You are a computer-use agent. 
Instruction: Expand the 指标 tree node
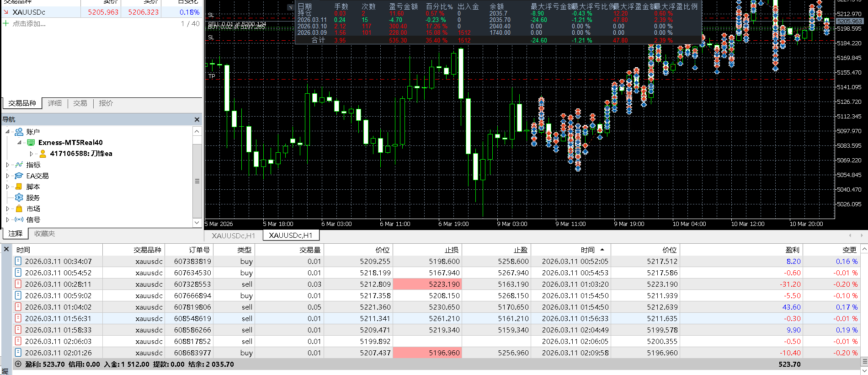[x=8, y=165]
